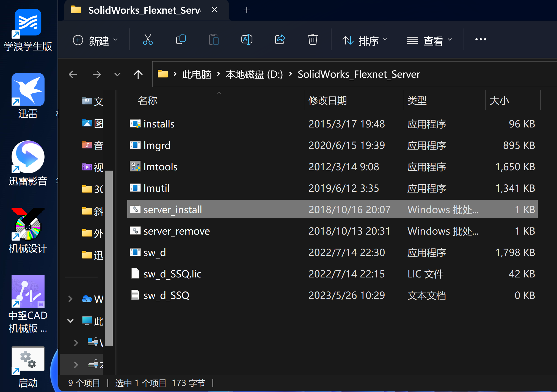Select the server_install batch file

coord(332,209)
